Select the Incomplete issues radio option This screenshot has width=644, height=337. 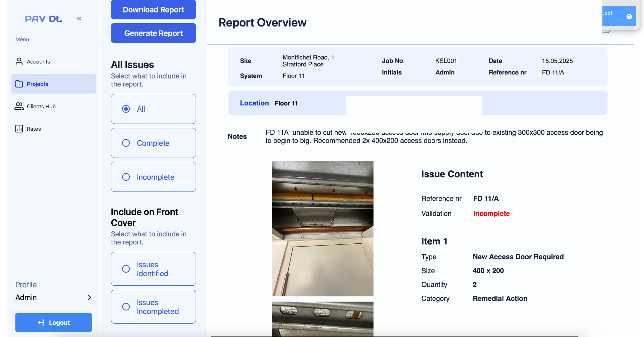(154, 177)
